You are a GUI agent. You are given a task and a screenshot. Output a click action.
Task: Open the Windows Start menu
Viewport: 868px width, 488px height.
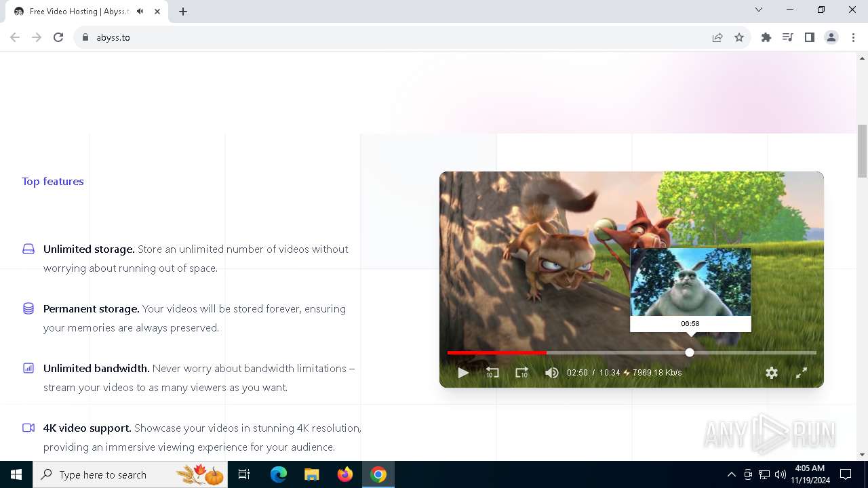(x=16, y=474)
